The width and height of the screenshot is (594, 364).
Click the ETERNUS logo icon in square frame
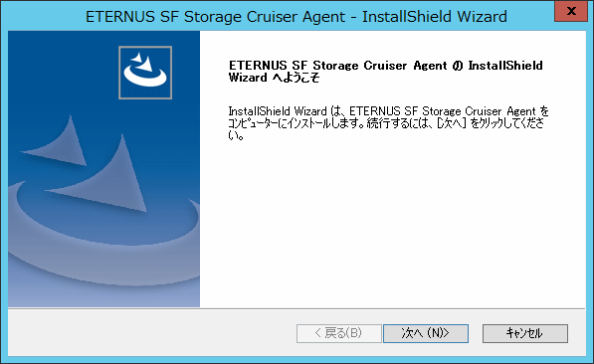[x=145, y=73]
